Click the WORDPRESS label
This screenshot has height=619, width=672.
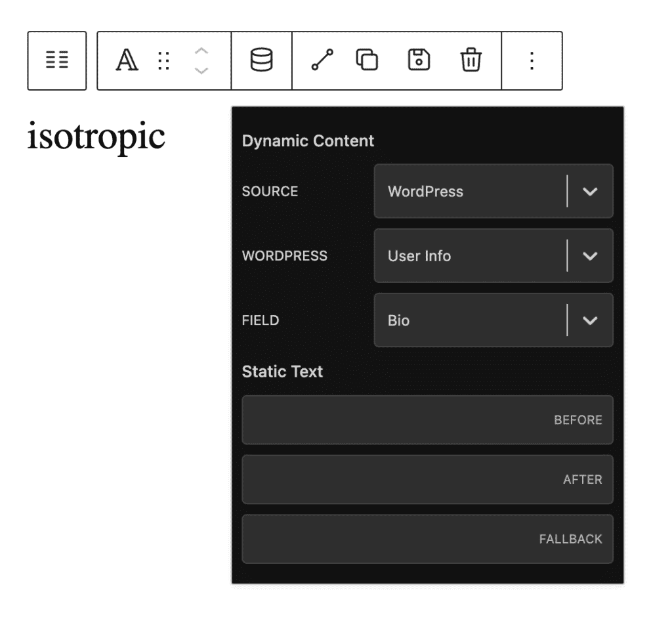(285, 256)
